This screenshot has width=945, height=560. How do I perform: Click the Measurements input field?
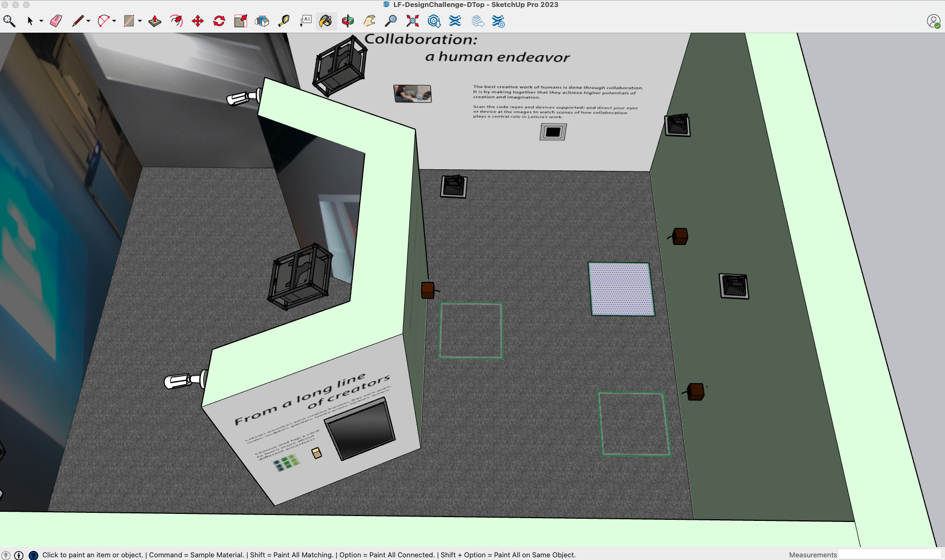click(889, 555)
